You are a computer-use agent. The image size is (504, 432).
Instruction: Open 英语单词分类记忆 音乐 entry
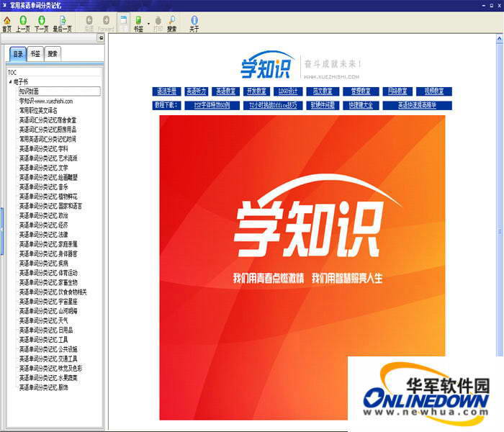(x=43, y=186)
